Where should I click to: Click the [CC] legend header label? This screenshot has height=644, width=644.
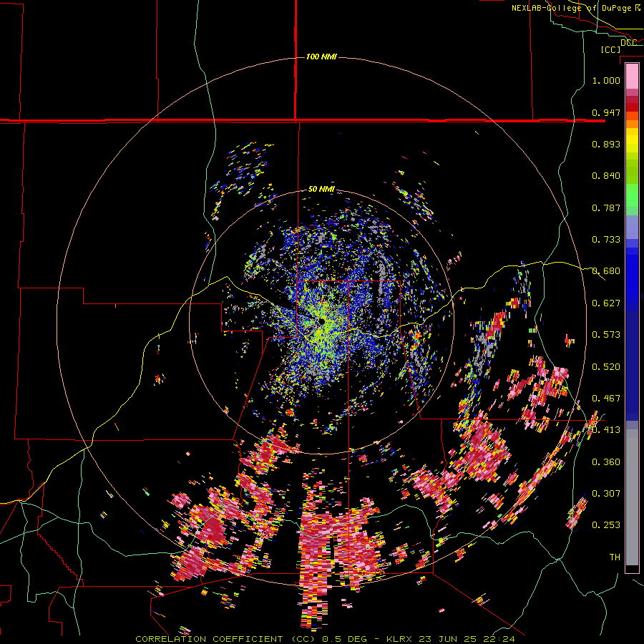click(610, 49)
